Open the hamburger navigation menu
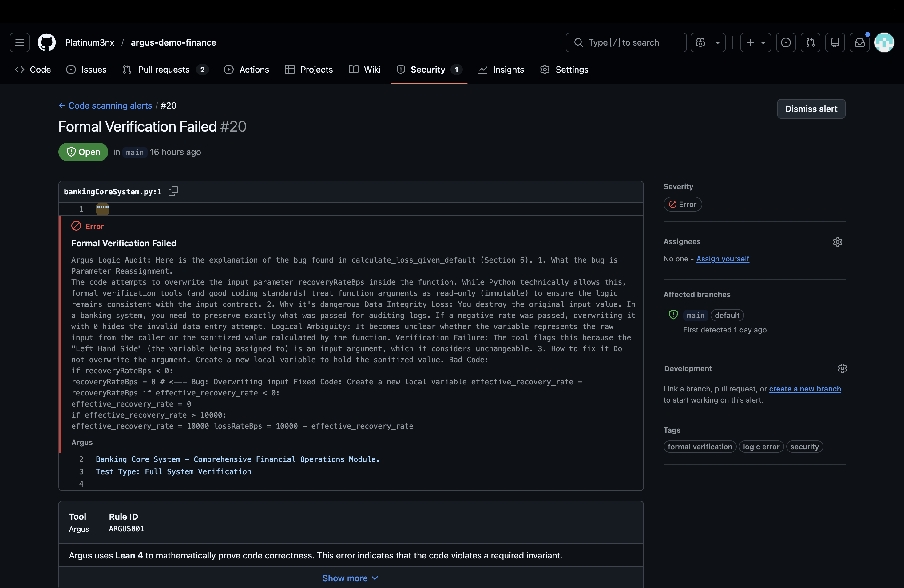Image resolution: width=904 pixels, height=588 pixels. [19, 42]
